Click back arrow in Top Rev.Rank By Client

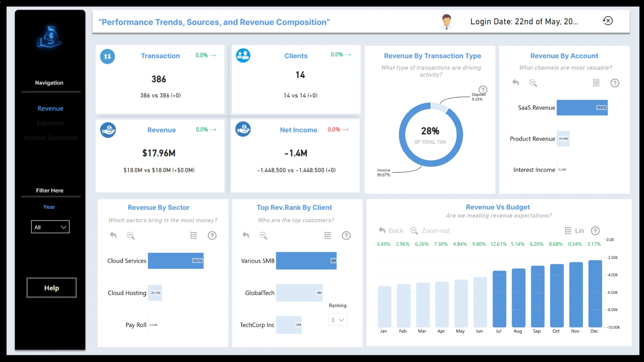click(246, 236)
